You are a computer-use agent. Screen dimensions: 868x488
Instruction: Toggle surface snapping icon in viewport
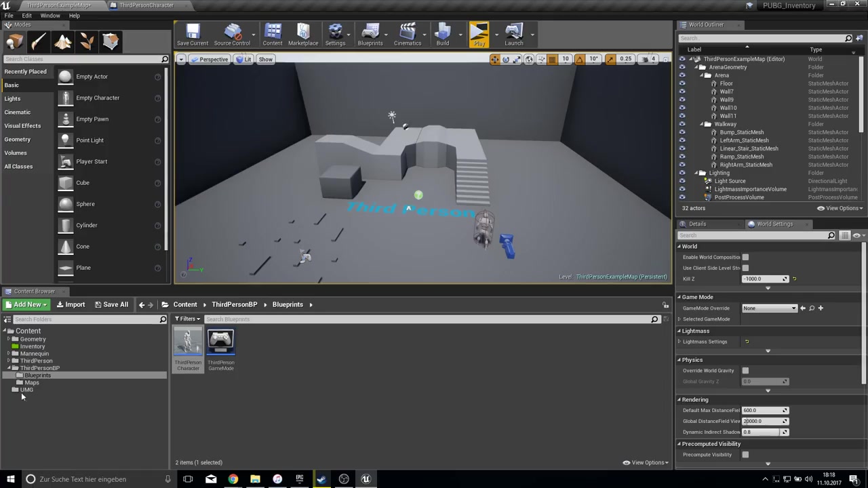click(541, 60)
